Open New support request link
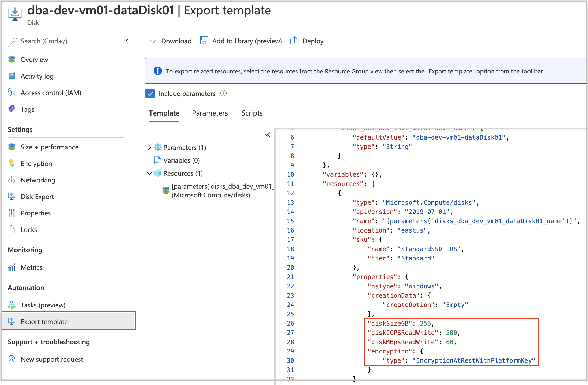Viewport: 588px width, 385px height. click(52, 359)
